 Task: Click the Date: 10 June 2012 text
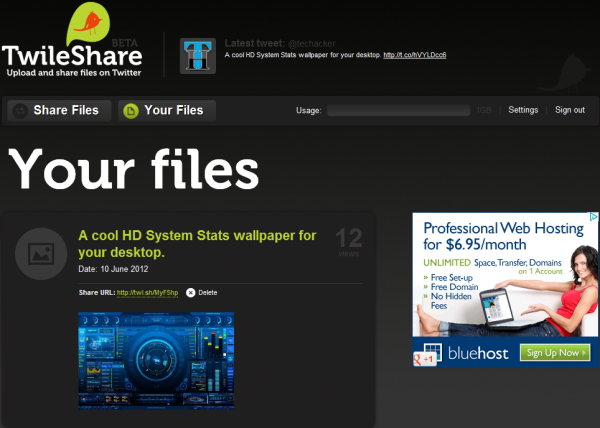(113, 269)
